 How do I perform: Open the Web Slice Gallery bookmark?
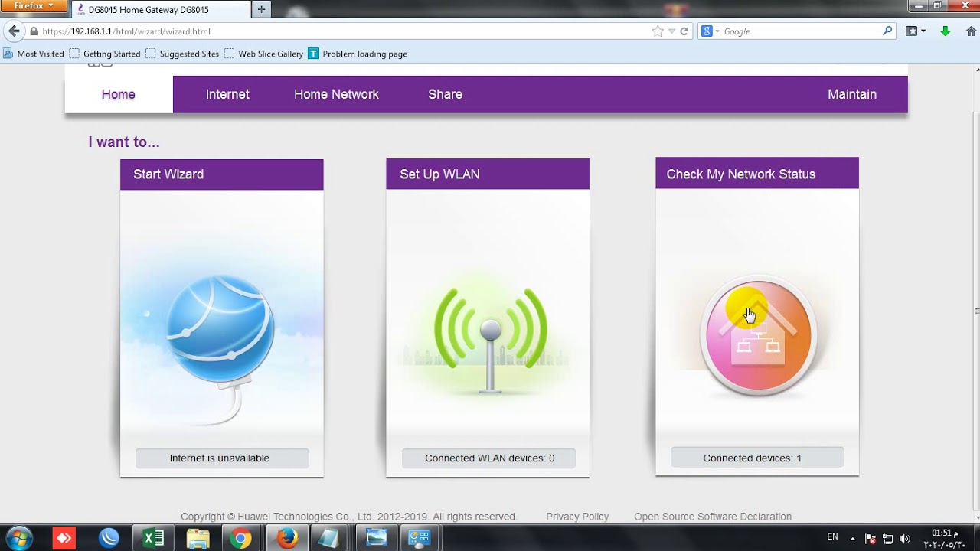point(263,54)
